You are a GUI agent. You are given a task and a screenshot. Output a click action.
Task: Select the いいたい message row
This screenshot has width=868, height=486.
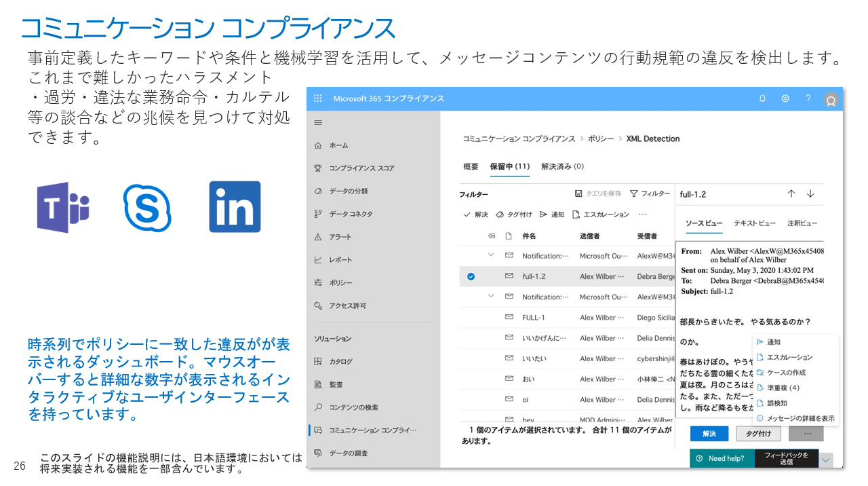[x=567, y=358]
